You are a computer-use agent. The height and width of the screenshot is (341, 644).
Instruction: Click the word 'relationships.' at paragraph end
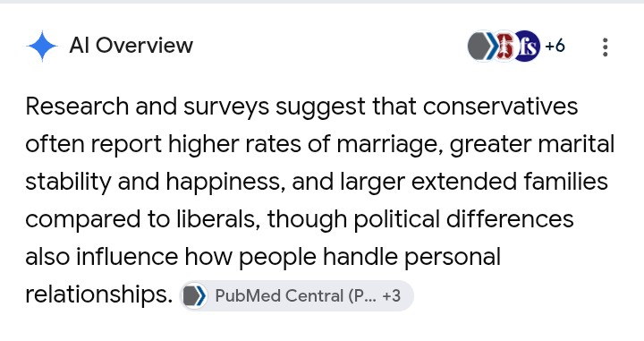tap(99, 294)
